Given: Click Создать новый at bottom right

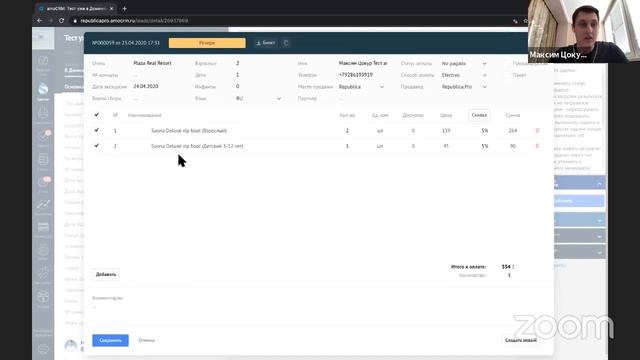Looking at the screenshot, I should 521,340.
